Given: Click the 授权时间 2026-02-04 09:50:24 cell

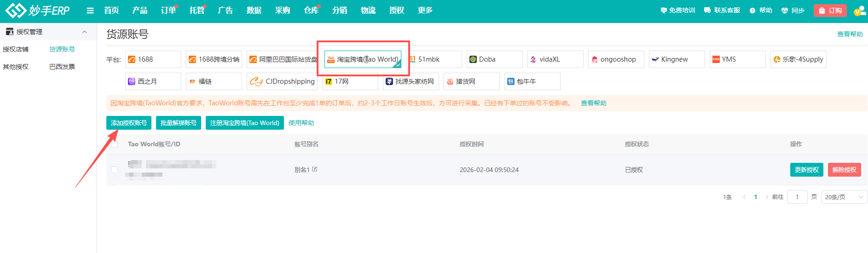Looking at the screenshot, I should point(489,170).
